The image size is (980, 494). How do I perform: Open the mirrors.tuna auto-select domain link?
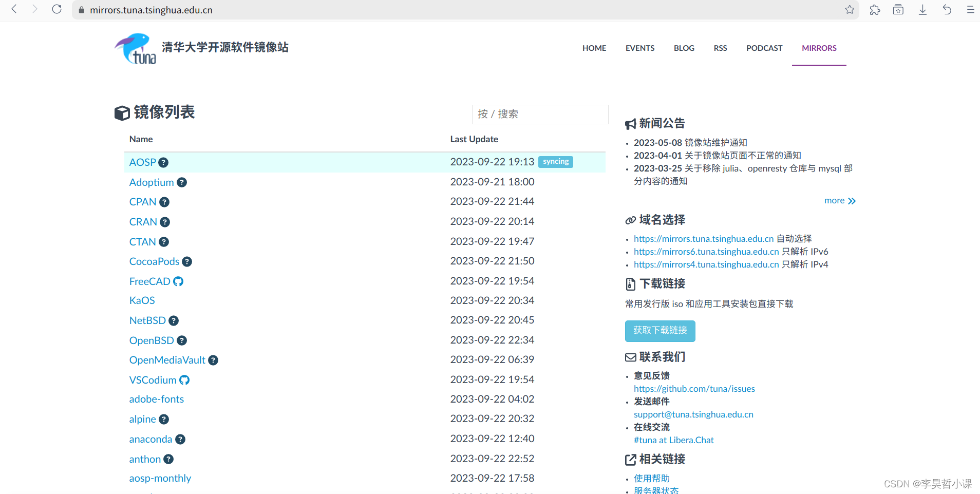pyautogui.click(x=704, y=239)
